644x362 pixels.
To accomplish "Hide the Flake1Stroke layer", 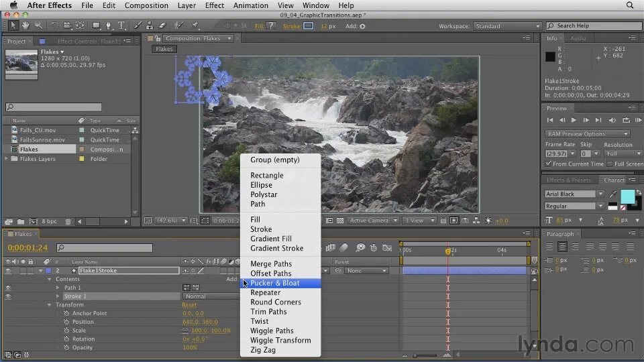I will 8,271.
